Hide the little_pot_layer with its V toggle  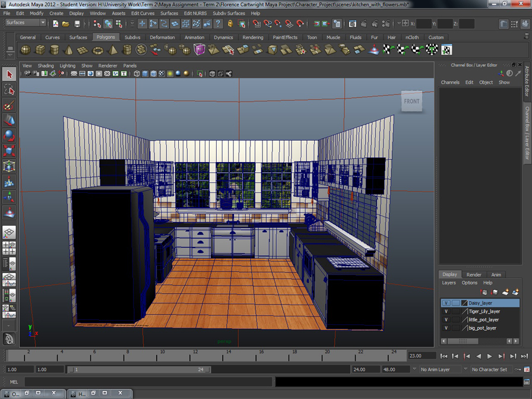pyautogui.click(x=446, y=319)
